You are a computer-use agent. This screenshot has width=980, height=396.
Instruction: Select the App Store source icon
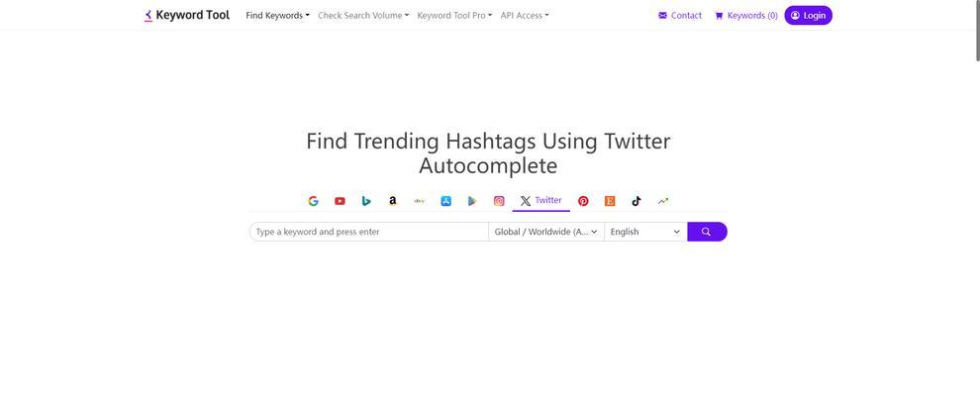[445, 201]
